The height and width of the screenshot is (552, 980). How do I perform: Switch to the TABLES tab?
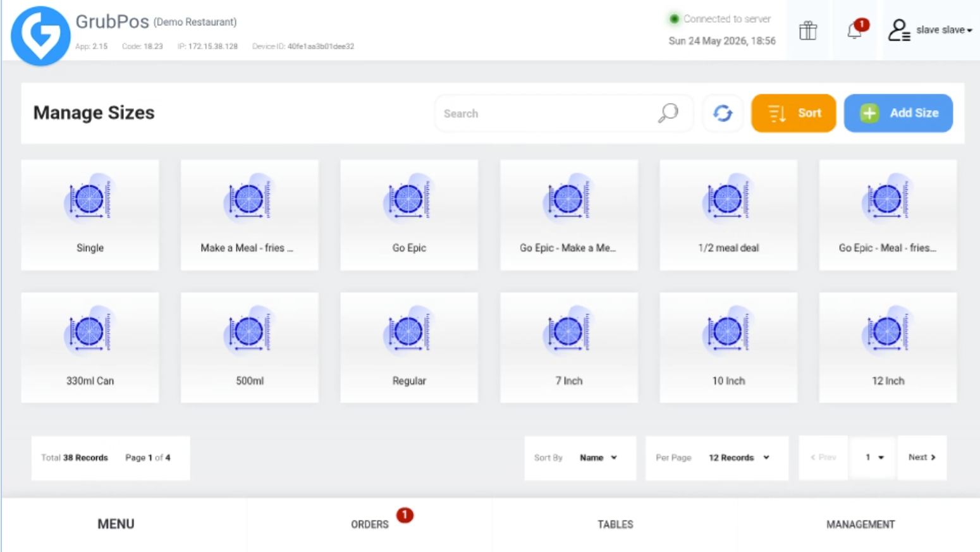click(615, 525)
